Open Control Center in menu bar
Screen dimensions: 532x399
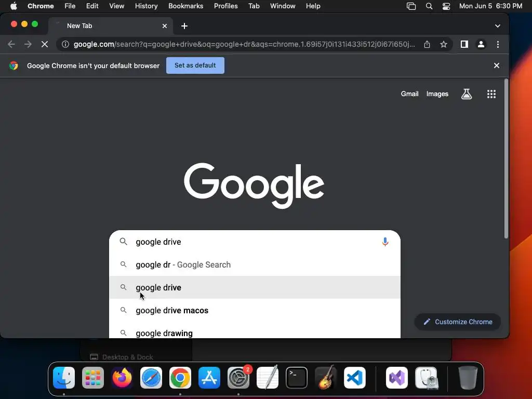pos(446,6)
